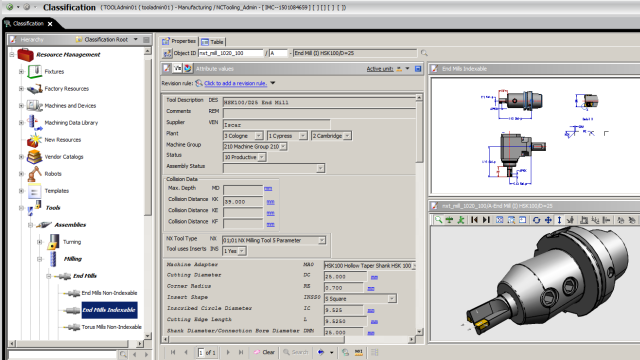Open the Assembly Status dropdown

tap(320, 168)
